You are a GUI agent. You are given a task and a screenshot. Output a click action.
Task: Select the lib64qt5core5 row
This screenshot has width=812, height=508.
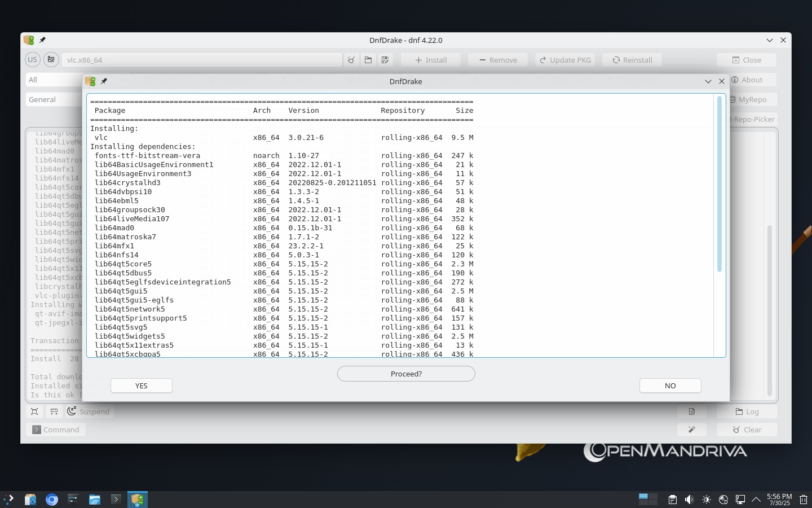point(282,264)
